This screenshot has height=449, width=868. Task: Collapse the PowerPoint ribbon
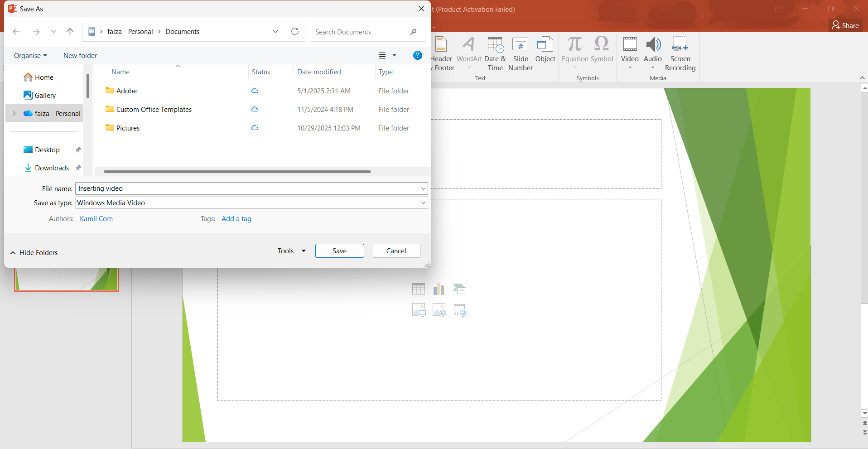(x=862, y=78)
